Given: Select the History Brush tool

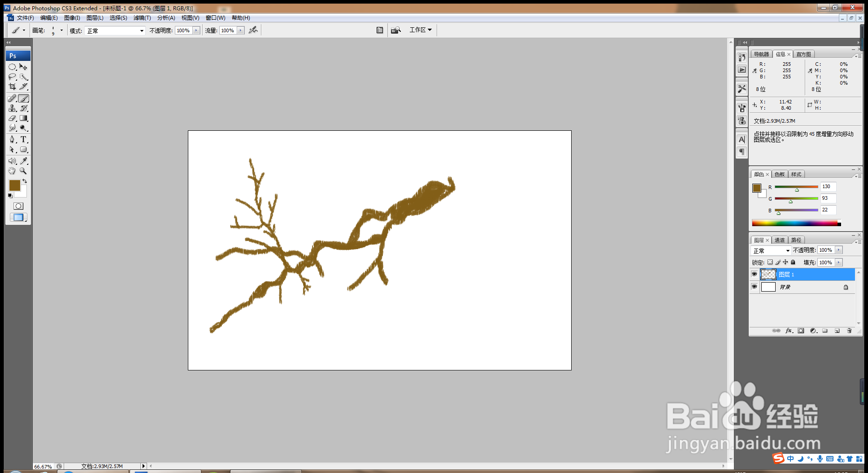Looking at the screenshot, I should pos(24,108).
